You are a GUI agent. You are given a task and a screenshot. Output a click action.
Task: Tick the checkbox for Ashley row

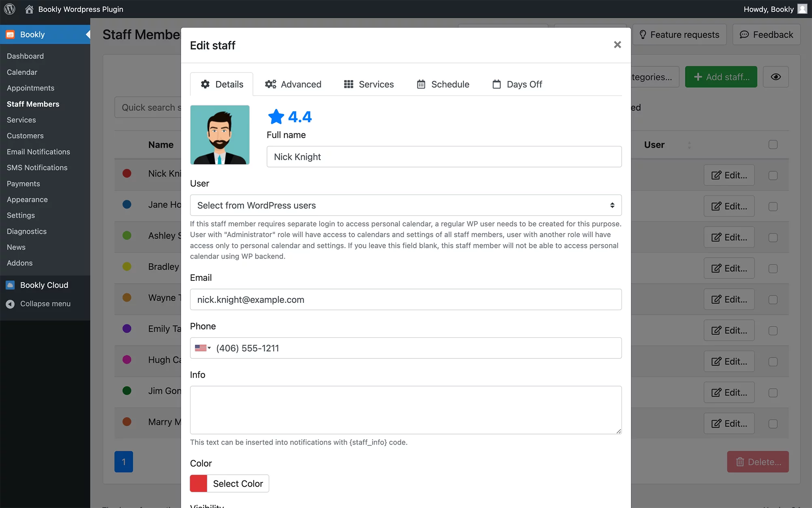(x=773, y=237)
